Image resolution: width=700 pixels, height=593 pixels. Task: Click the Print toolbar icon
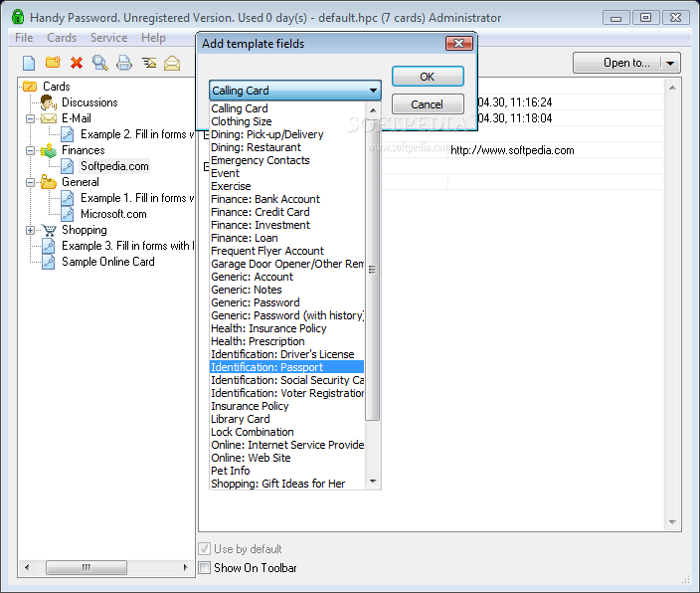click(x=124, y=63)
